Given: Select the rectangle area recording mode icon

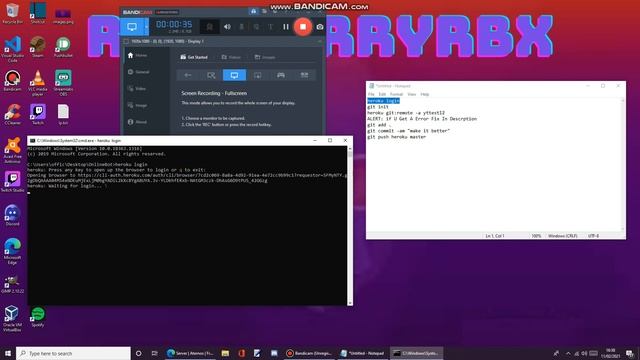Looking at the screenshot, I should pos(211,75).
